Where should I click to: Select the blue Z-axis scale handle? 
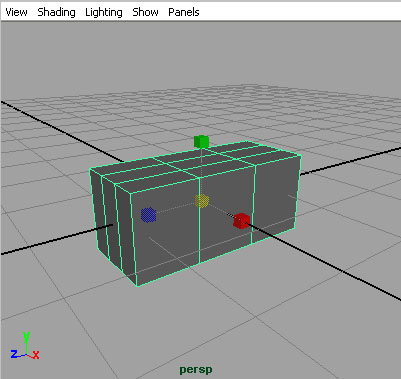coord(148,215)
